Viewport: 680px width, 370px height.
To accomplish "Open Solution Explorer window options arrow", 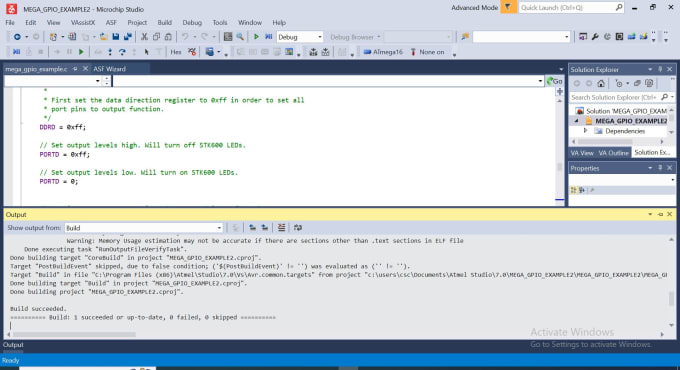I will pos(650,69).
